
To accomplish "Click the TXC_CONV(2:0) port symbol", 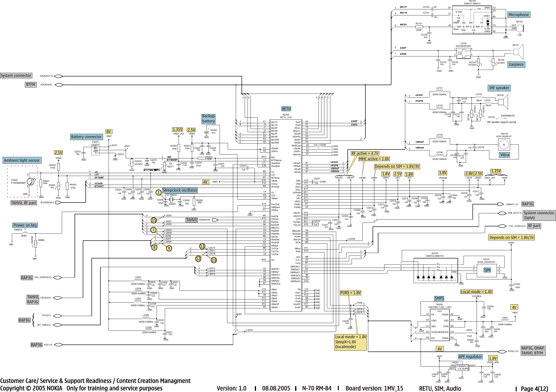I will [x=502, y=226].
